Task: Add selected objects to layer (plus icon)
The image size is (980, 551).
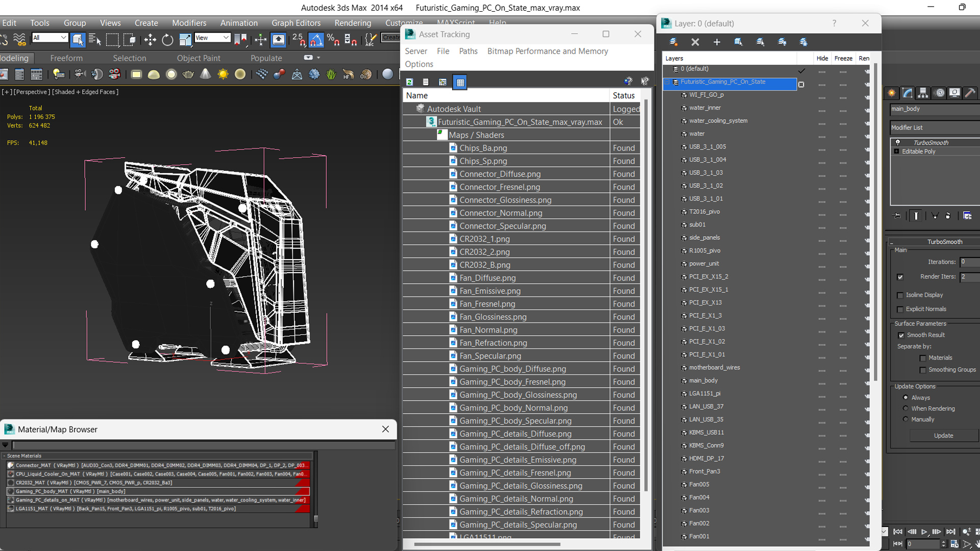Action: [717, 42]
